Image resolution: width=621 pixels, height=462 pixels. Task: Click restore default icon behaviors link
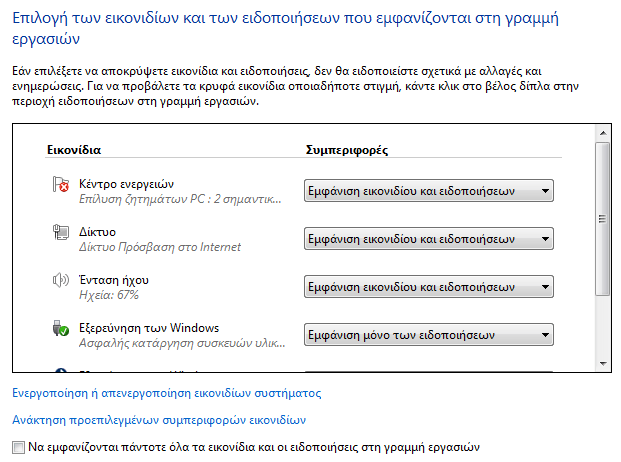click(158, 420)
